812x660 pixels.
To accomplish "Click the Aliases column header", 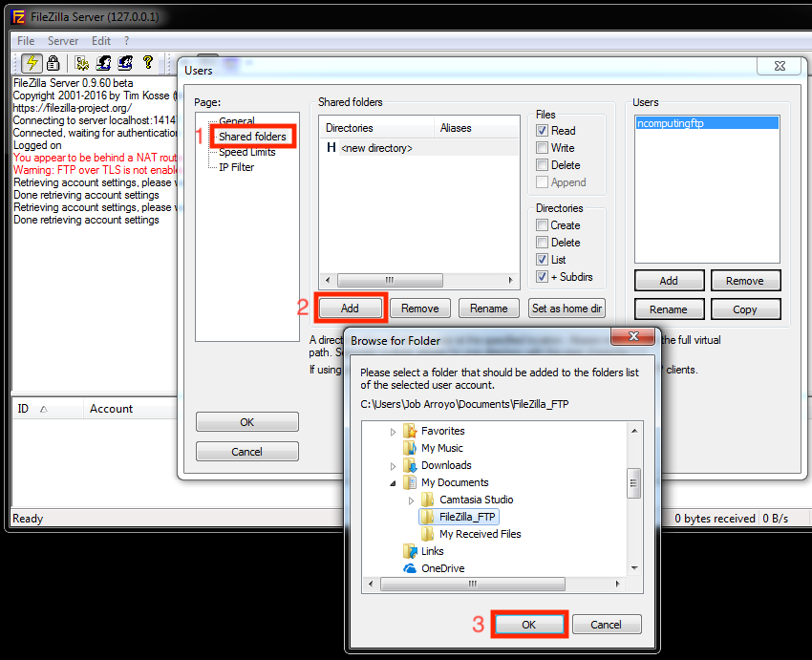I will pyautogui.click(x=477, y=128).
